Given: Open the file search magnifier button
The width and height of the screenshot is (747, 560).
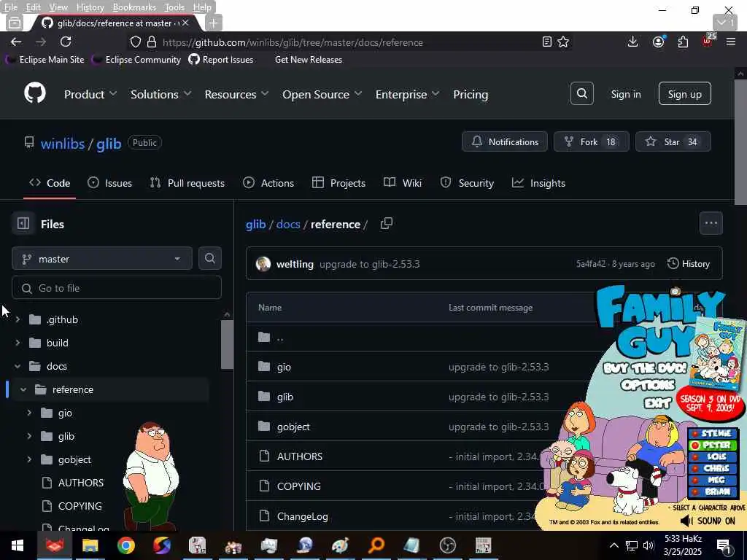Looking at the screenshot, I should [x=209, y=258].
